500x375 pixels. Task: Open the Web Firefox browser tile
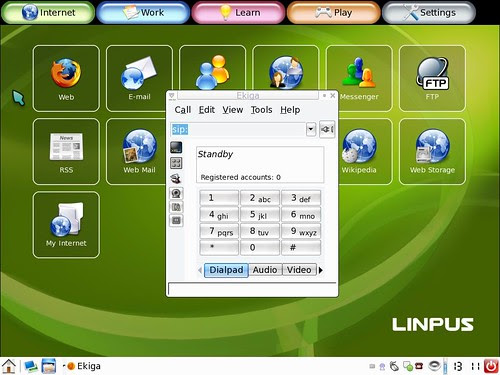point(66,78)
